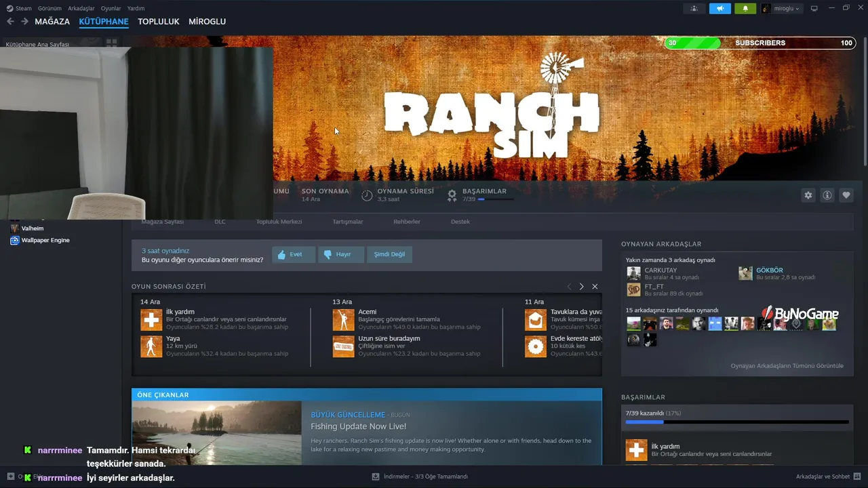
Task: Go to KÜTÜPHANE tab
Action: pos(104,22)
